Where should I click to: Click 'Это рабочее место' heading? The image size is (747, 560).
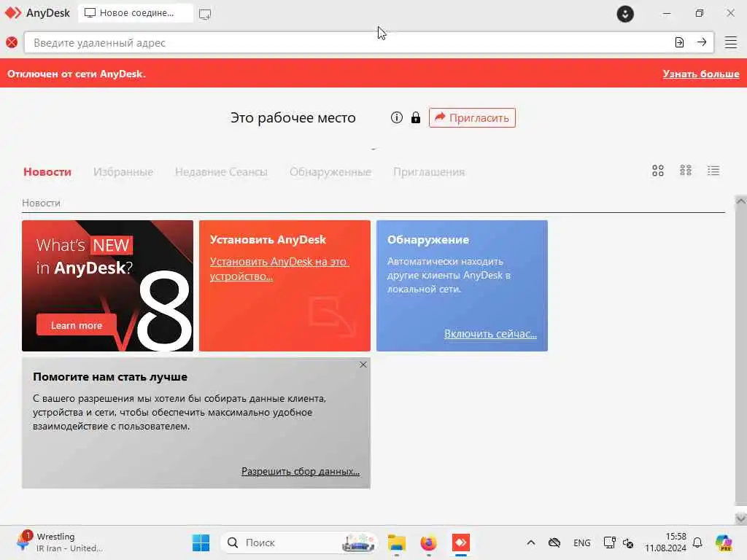pyautogui.click(x=293, y=117)
